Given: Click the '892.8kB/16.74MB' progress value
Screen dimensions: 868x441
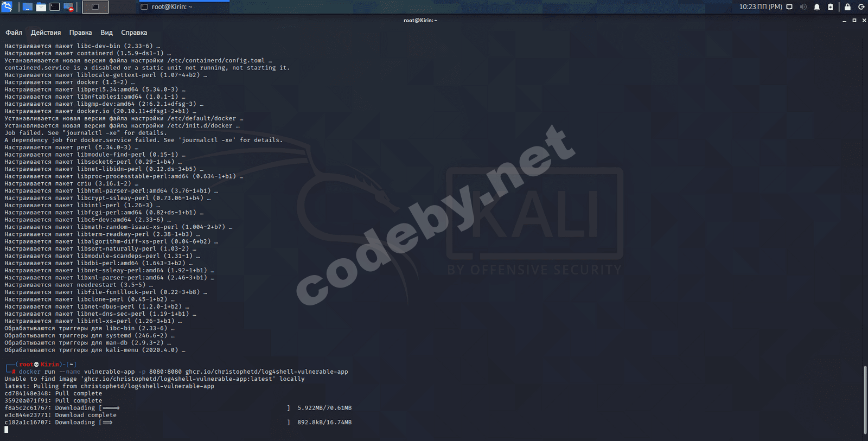Looking at the screenshot, I should pyautogui.click(x=324, y=423).
